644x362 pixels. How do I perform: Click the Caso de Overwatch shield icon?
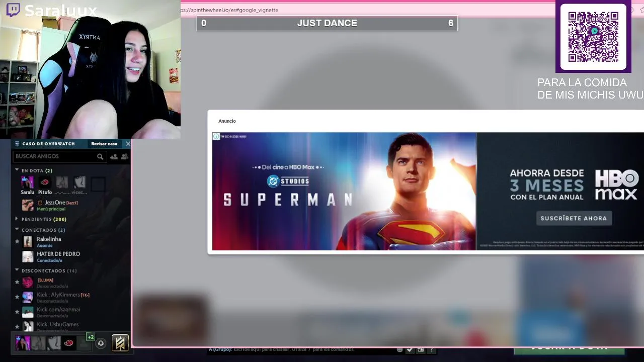(x=17, y=144)
